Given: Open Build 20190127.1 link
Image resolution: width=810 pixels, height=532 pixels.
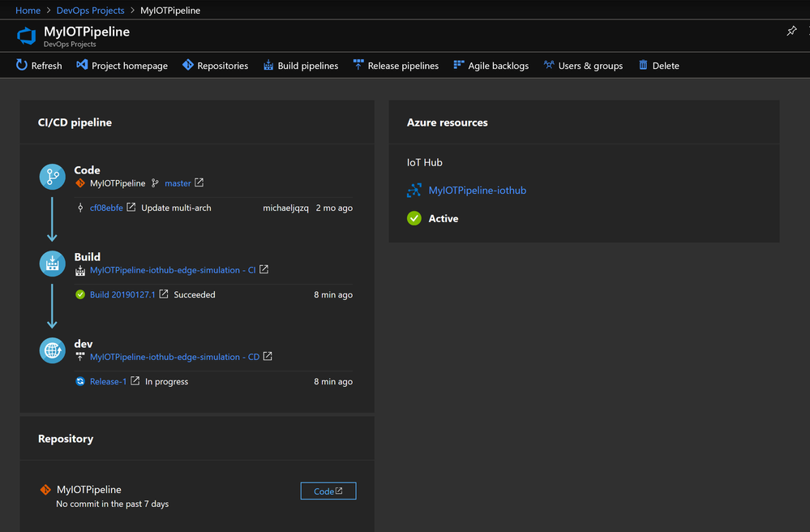Looking at the screenshot, I should pyautogui.click(x=122, y=294).
